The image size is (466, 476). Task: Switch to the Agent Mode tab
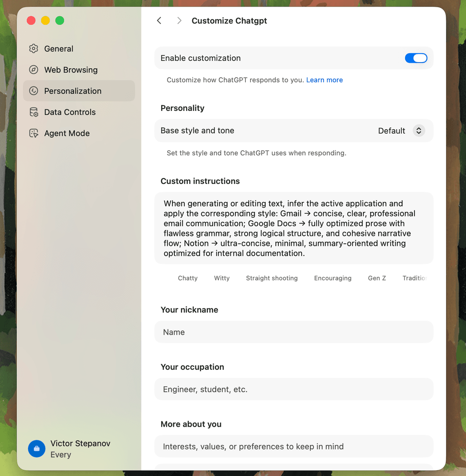tap(79, 133)
